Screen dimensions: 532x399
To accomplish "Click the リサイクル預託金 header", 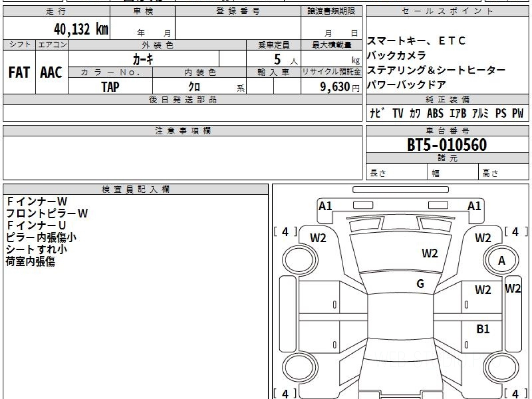I will point(332,72).
